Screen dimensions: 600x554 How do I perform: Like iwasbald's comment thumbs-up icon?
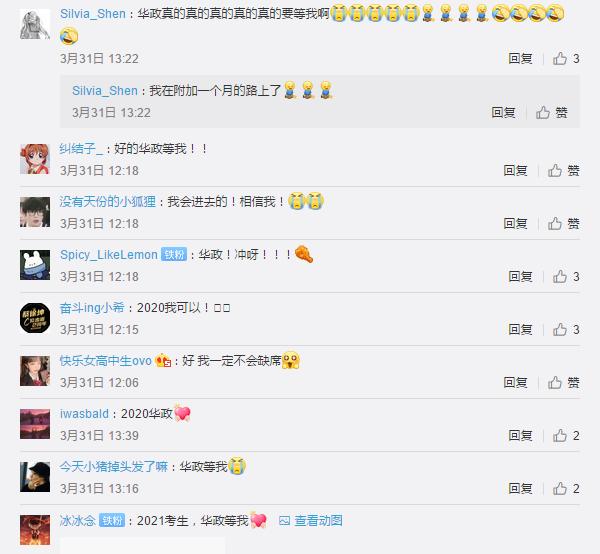(559, 435)
